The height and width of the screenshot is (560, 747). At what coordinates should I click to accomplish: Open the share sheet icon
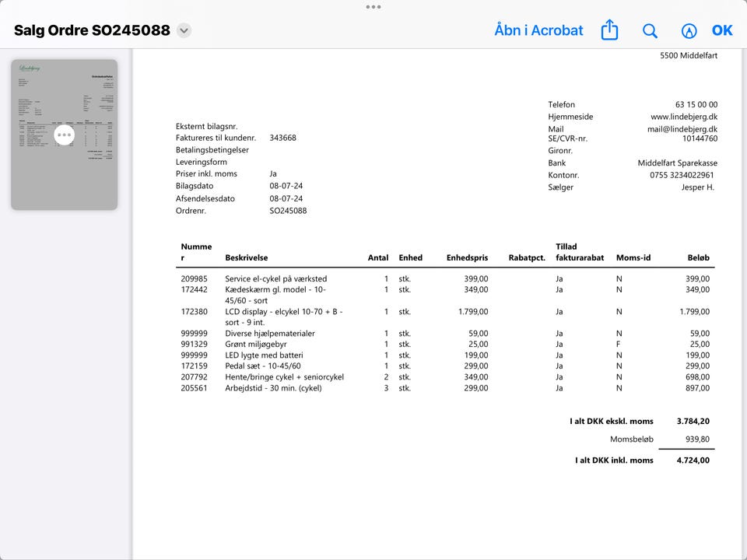pyautogui.click(x=609, y=30)
